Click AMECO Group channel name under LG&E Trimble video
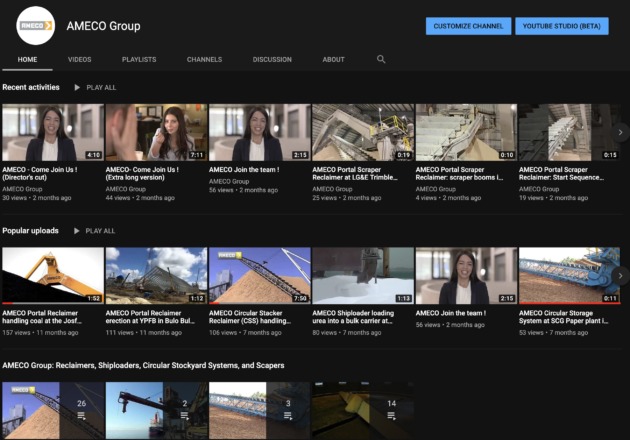The image size is (630, 440). click(x=332, y=189)
